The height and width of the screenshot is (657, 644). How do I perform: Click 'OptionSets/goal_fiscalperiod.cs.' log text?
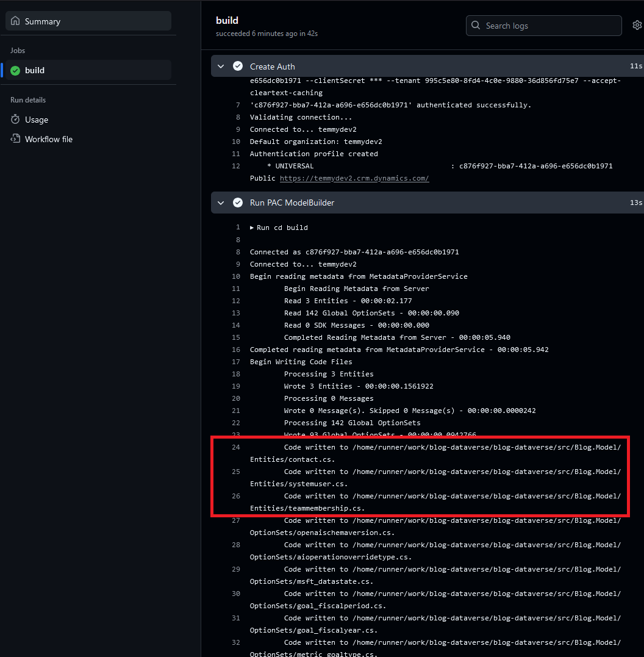318,606
